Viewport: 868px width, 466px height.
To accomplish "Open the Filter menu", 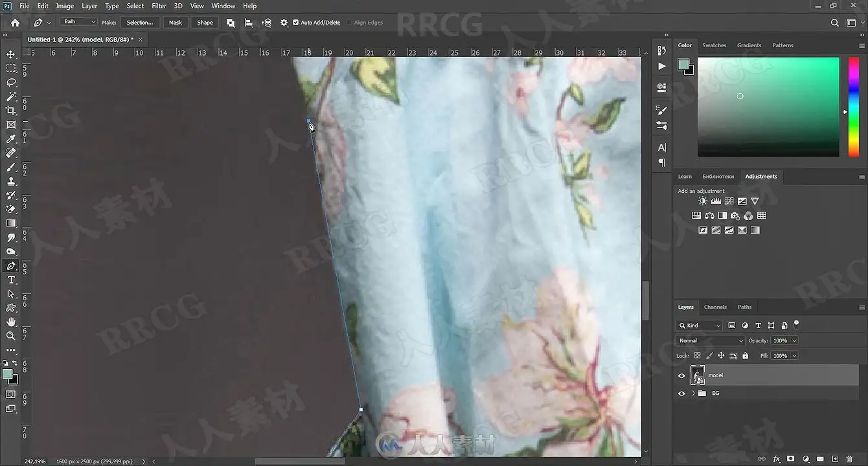I will (159, 6).
